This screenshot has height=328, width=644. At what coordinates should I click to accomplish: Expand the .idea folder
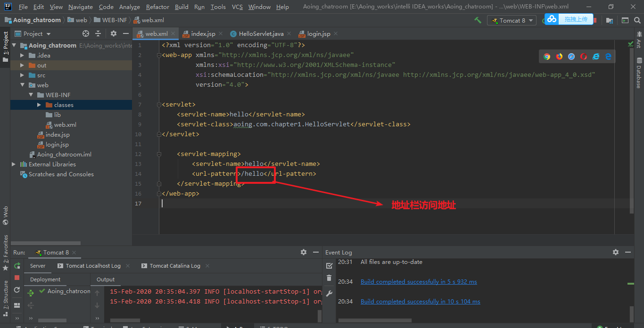22,56
